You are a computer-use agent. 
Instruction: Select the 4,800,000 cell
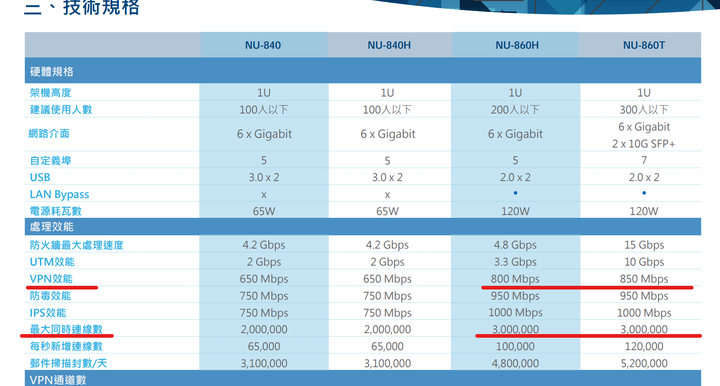(x=515, y=363)
